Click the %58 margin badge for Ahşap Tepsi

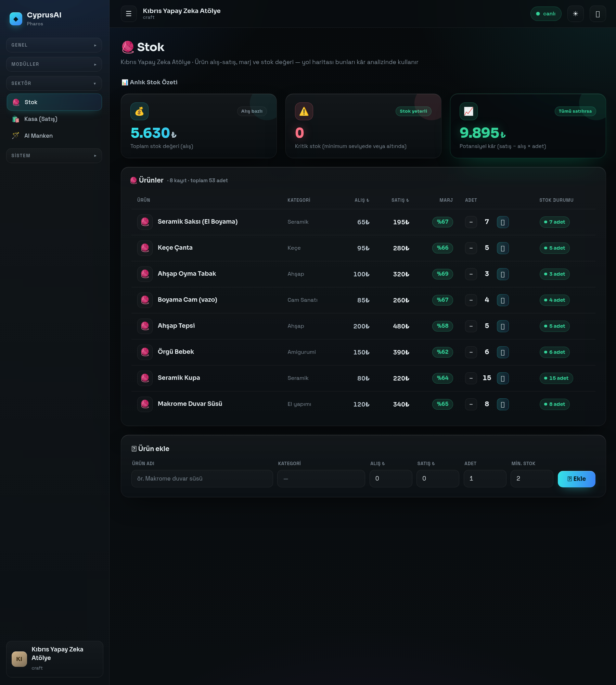pos(442,326)
